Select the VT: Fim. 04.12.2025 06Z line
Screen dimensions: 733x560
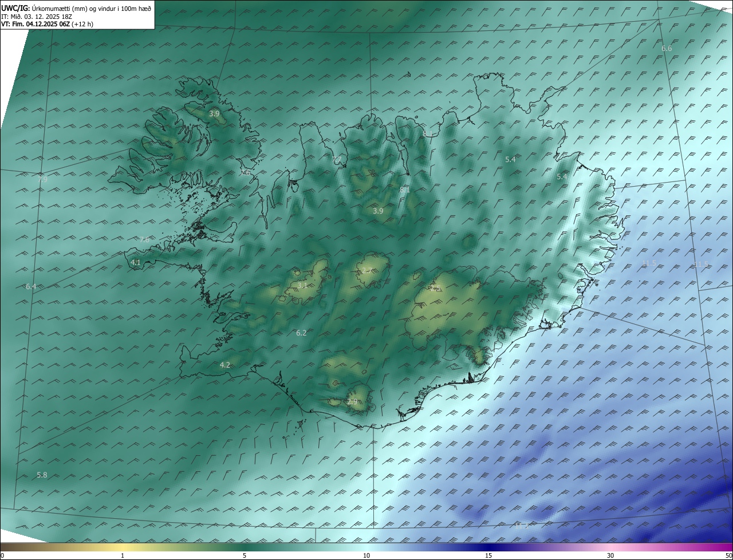coord(47,24)
